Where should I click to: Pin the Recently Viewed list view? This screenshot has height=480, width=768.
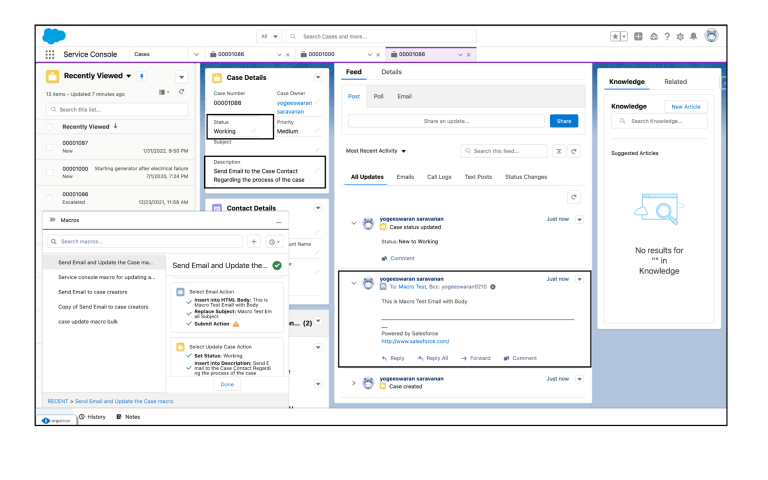(x=142, y=76)
